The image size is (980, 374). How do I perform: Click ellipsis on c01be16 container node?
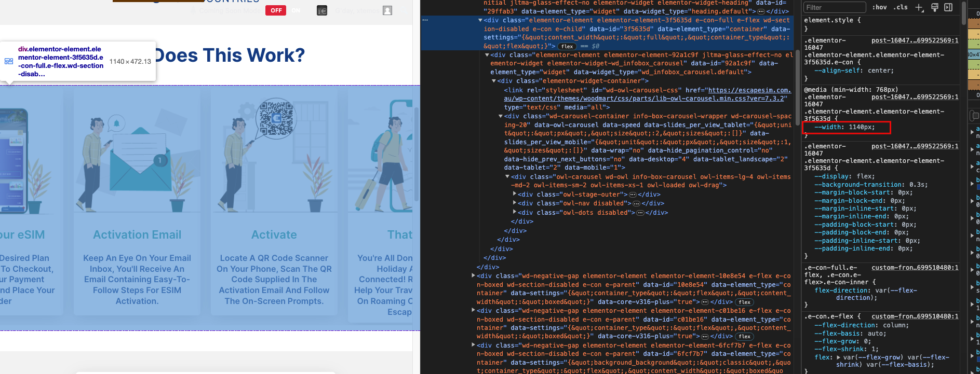click(705, 337)
